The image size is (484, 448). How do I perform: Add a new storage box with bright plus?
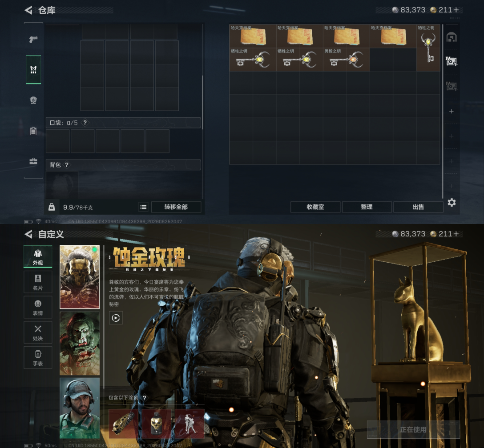coord(451,111)
